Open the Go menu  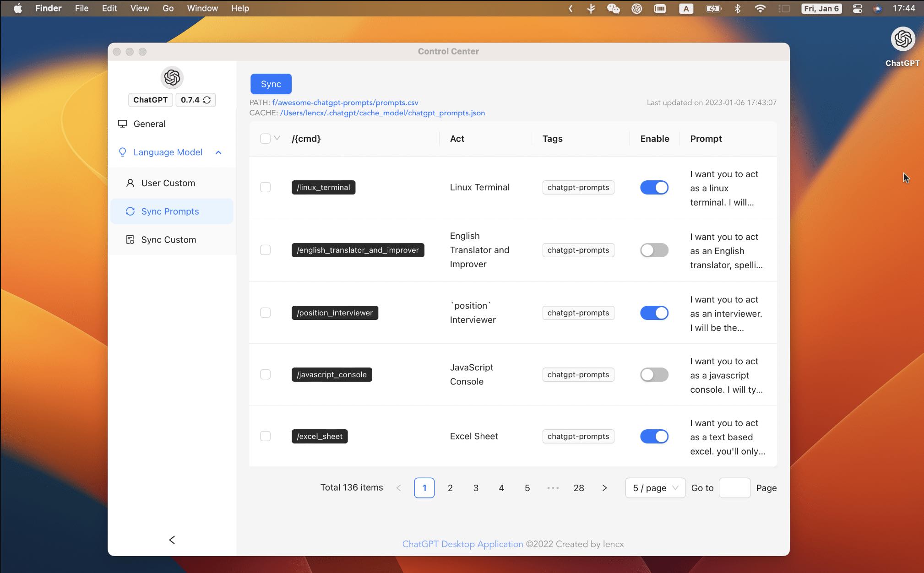(x=168, y=8)
